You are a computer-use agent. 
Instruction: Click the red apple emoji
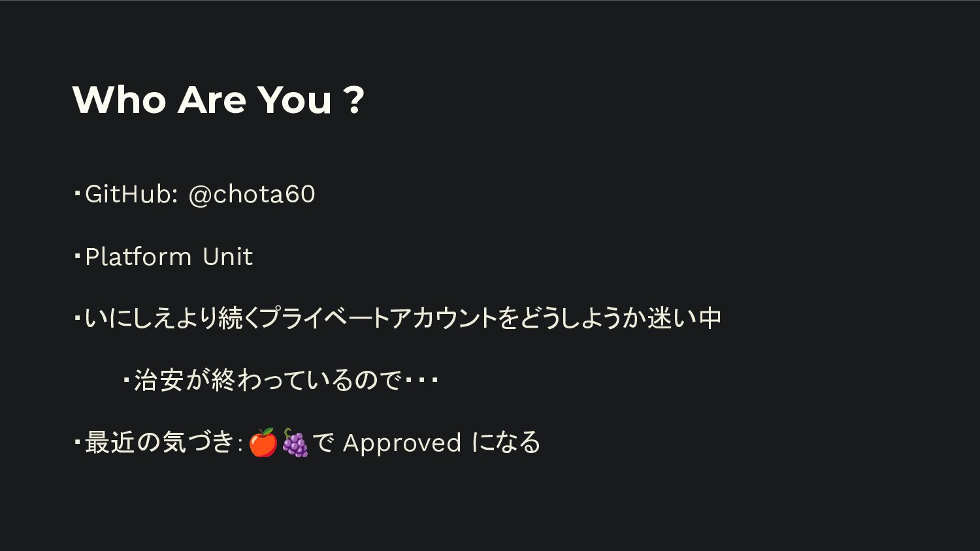pos(263,443)
